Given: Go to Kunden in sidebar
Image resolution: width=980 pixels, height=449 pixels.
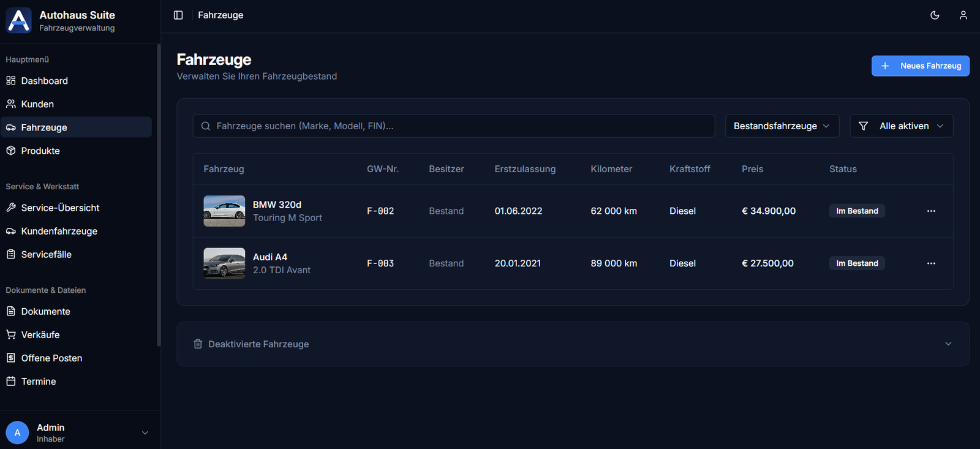Looking at the screenshot, I should tap(37, 104).
